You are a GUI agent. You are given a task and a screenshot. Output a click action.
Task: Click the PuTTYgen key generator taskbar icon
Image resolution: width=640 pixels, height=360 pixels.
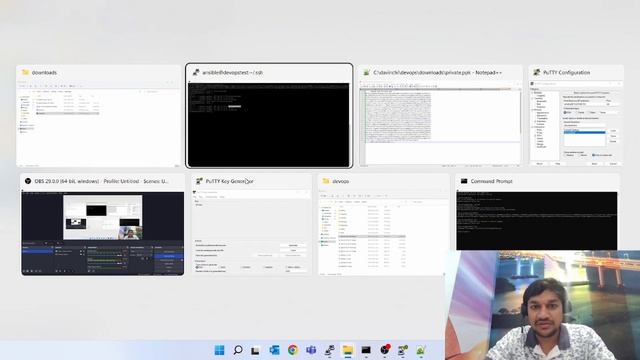click(403, 350)
